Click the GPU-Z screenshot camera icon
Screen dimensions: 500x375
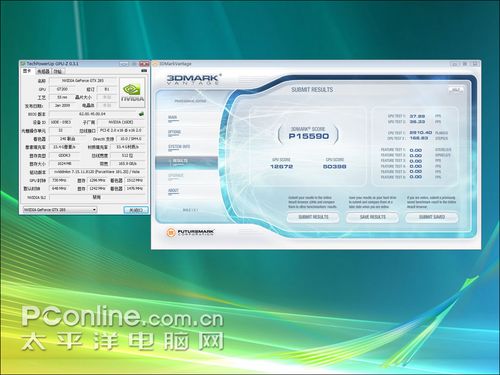(x=144, y=71)
